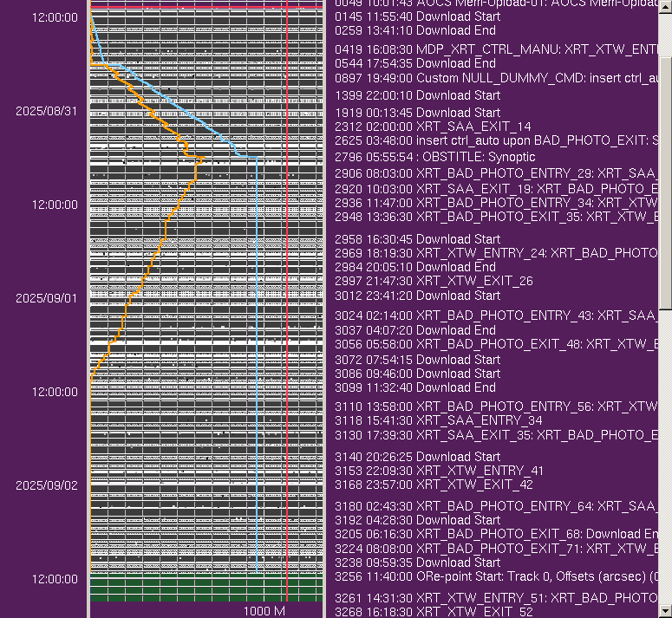The height and width of the screenshot is (618, 672).
Task: Click the 2025/08/31 date label on timeline
Action: click(46, 111)
